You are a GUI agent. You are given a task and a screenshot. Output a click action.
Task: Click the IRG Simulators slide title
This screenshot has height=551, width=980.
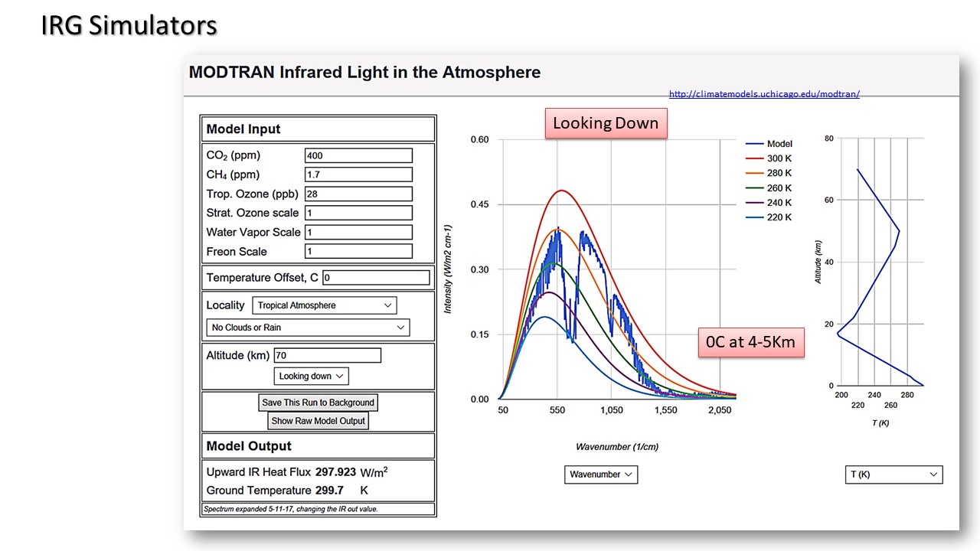[x=129, y=25]
